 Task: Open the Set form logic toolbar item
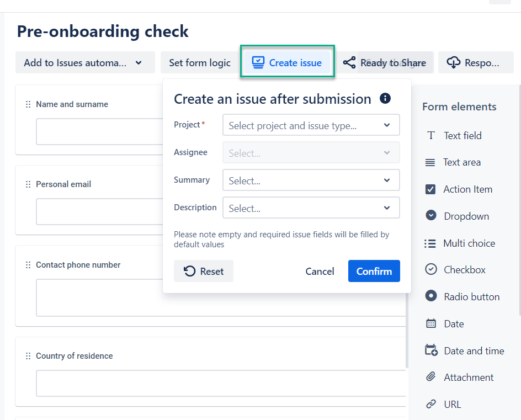200,63
